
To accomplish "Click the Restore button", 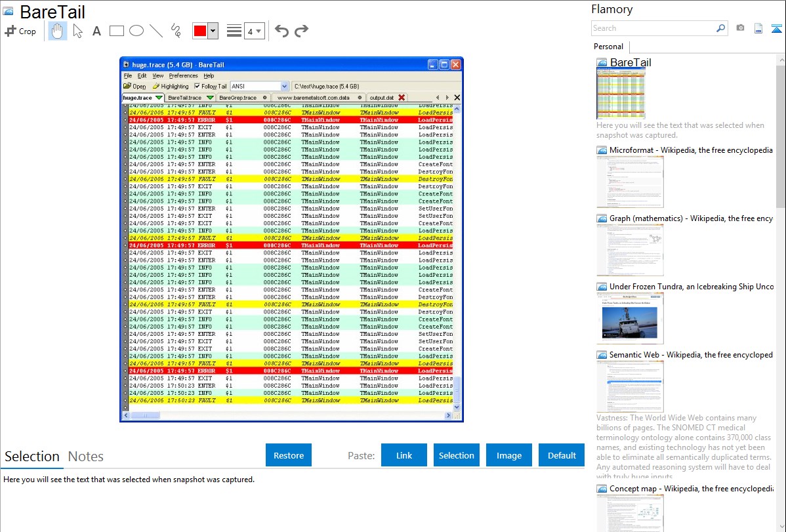I will click(289, 455).
